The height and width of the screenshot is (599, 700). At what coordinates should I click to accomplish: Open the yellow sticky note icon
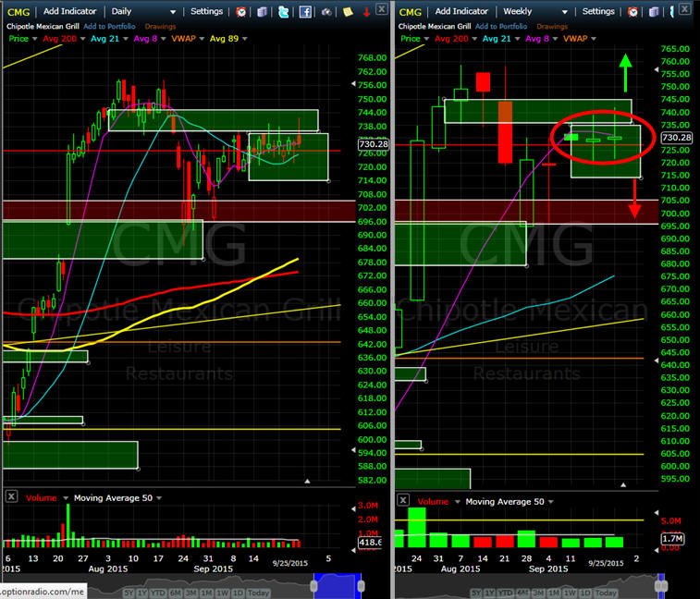348,12
